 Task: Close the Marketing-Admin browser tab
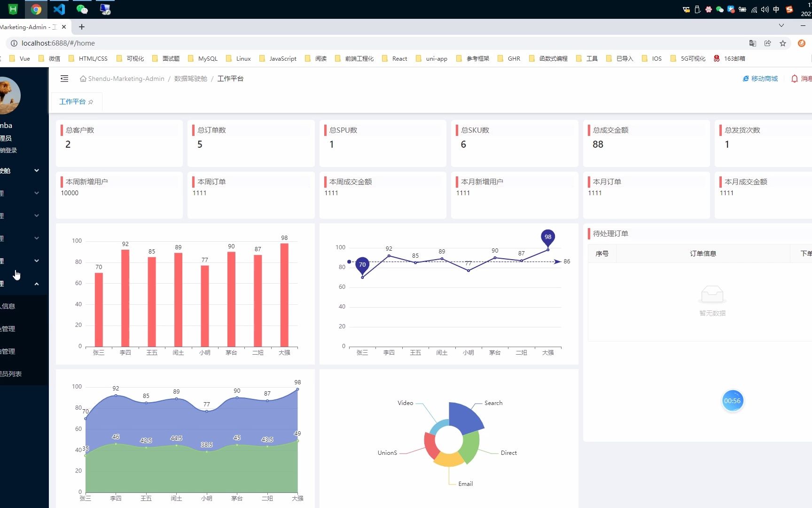click(x=64, y=27)
